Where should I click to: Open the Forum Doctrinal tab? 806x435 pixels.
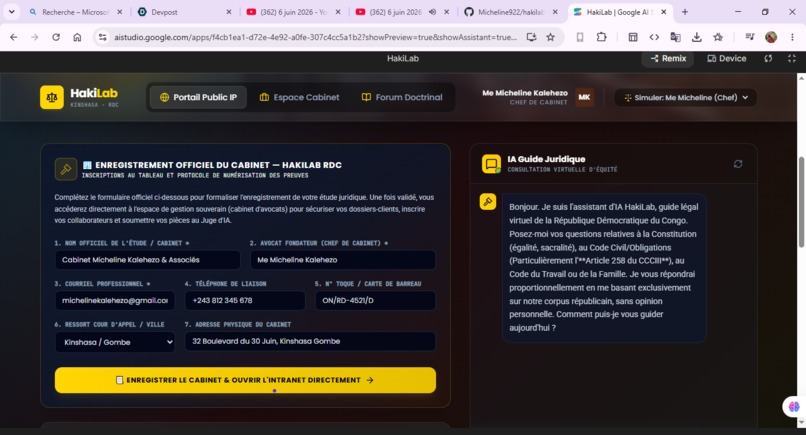click(402, 97)
